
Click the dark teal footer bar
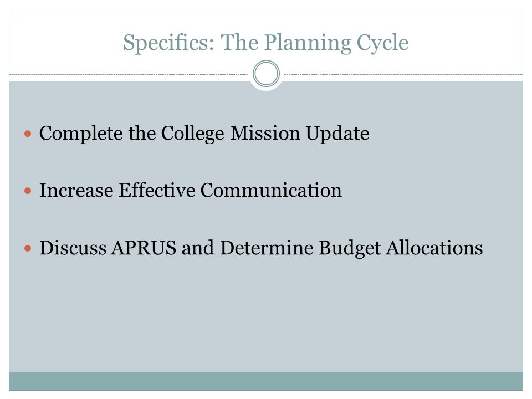coord(266,381)
